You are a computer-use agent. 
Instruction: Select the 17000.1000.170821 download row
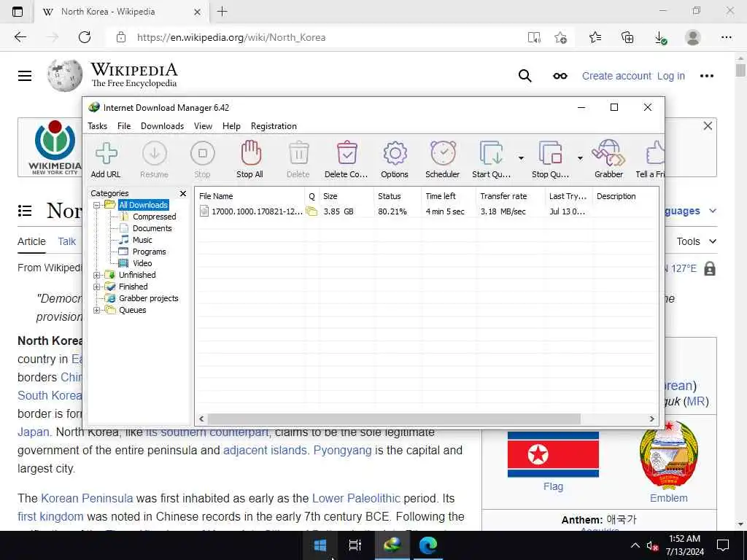click(426, 211)
